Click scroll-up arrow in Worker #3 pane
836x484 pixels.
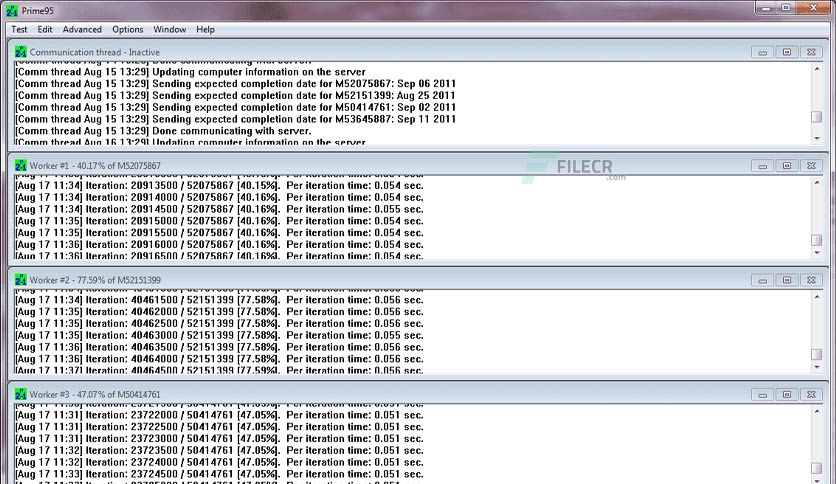tap(816, 412)
